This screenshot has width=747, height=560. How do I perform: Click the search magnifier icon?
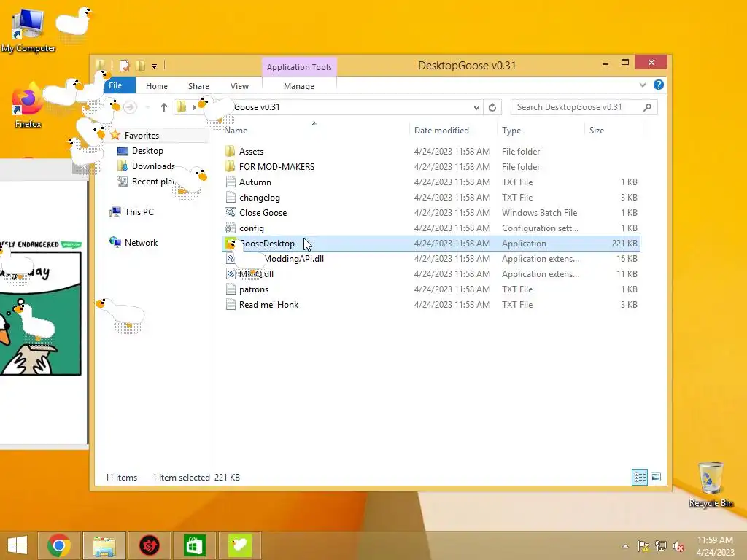[647, 107]
